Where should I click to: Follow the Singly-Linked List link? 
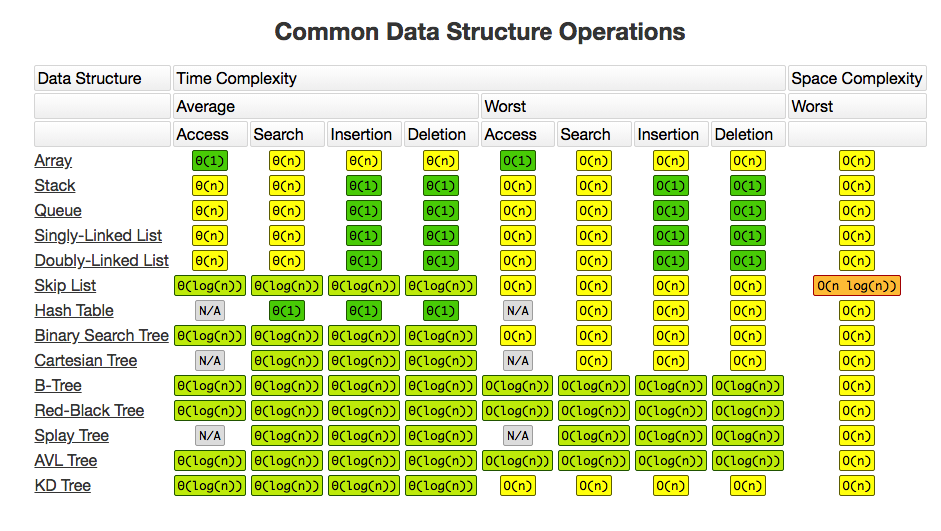(x=98, y=235)
